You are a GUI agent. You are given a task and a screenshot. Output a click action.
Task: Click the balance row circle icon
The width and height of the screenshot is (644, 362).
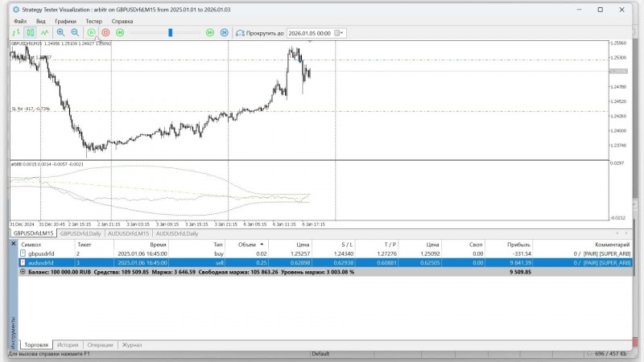click(23, 272)
